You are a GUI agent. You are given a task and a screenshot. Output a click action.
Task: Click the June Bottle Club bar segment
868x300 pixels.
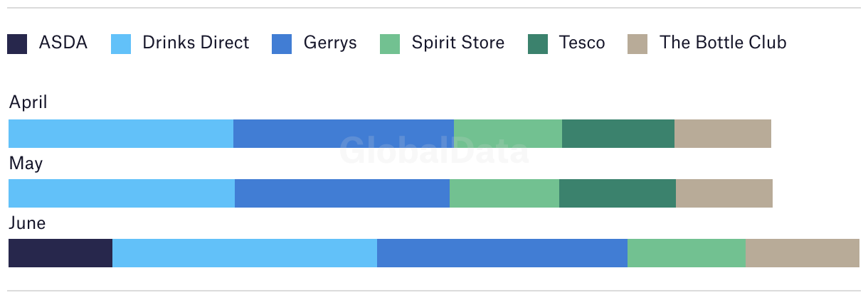[803, 253]
